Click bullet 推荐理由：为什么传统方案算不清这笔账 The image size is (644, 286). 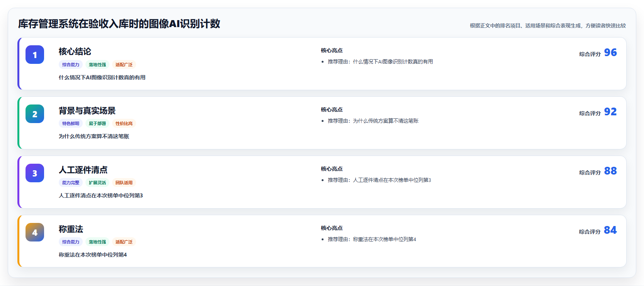[373, 121]
